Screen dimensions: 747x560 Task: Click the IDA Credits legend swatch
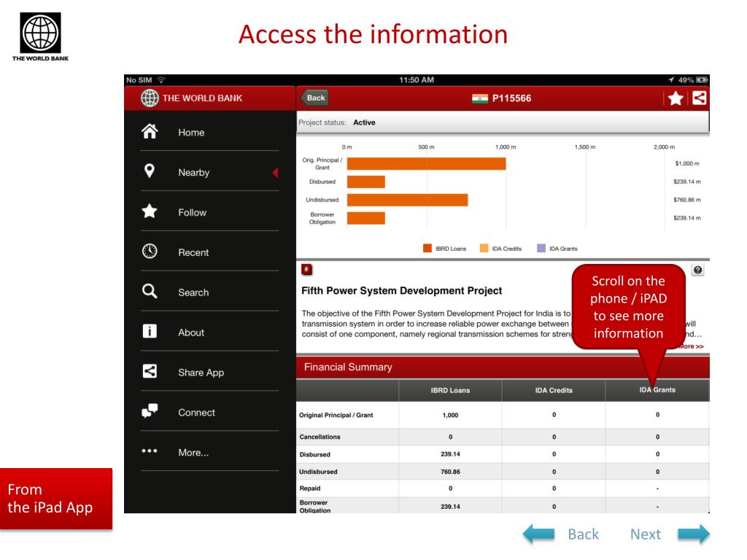pos(484,248)
